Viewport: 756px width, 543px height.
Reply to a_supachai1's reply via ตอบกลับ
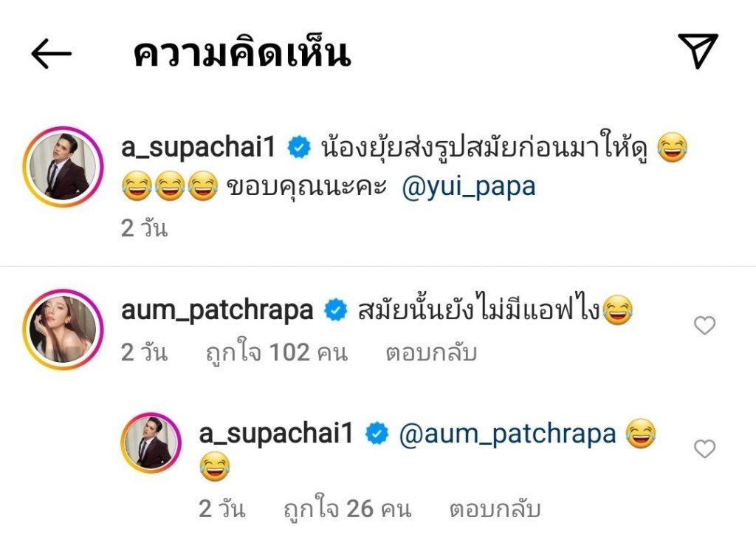pos(495,509)
